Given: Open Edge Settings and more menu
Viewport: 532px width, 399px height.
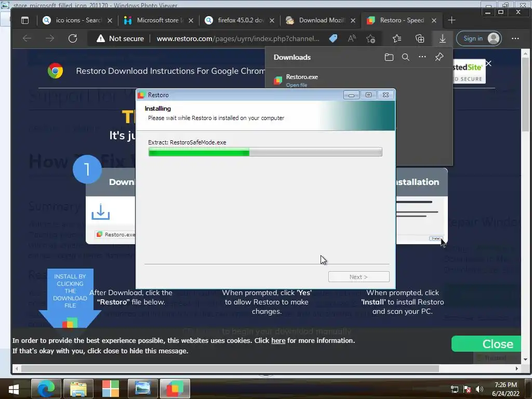Looking at the screenshot, I should (x=515, y=38).
